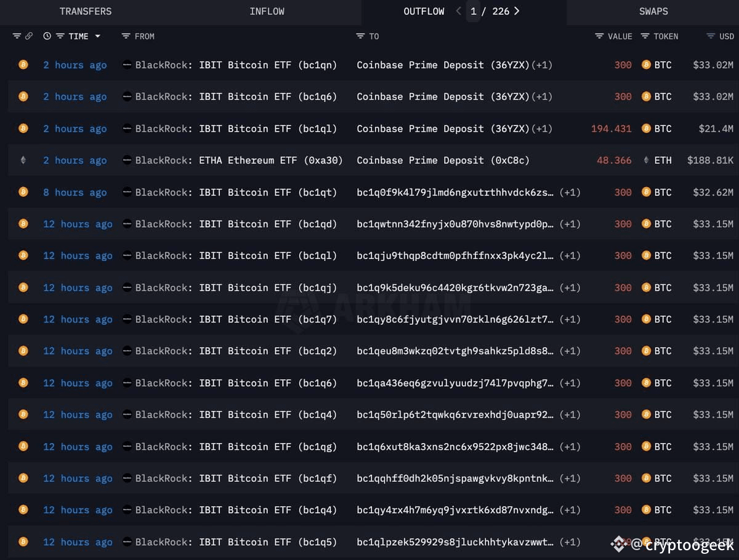Open the 2 hours ago ETHA transaction time
Screen dimensions: 739x560
click(x=75, y=160)
